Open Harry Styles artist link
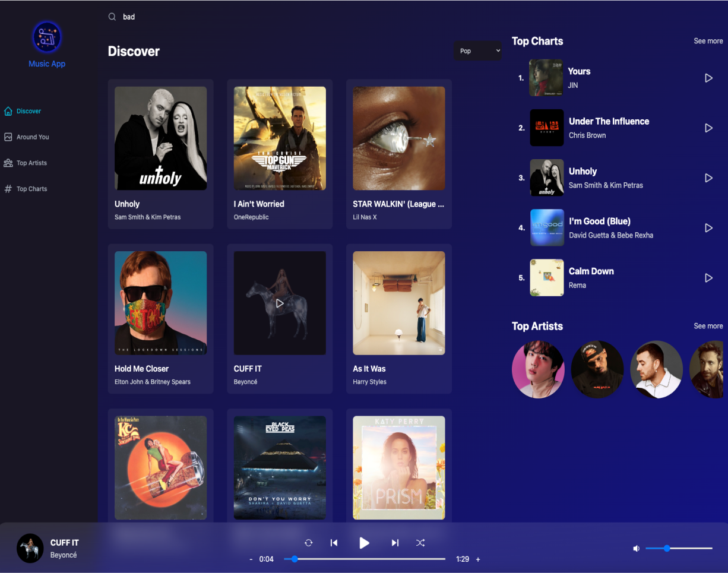728x573 pixels. (x=369, y=382)
